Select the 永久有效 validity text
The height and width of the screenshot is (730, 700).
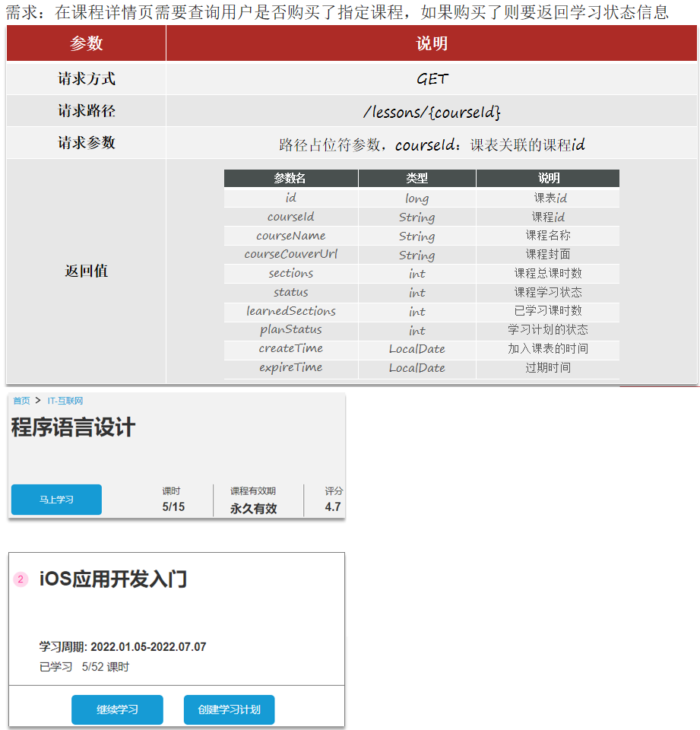[x=253, y=508]
